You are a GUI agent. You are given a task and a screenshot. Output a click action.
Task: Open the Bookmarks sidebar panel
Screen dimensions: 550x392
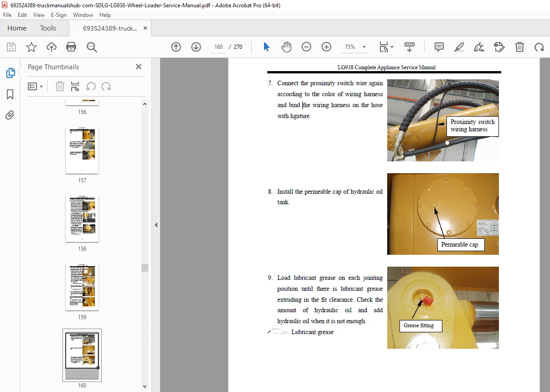pyautogui.click(x=10, y=94)
